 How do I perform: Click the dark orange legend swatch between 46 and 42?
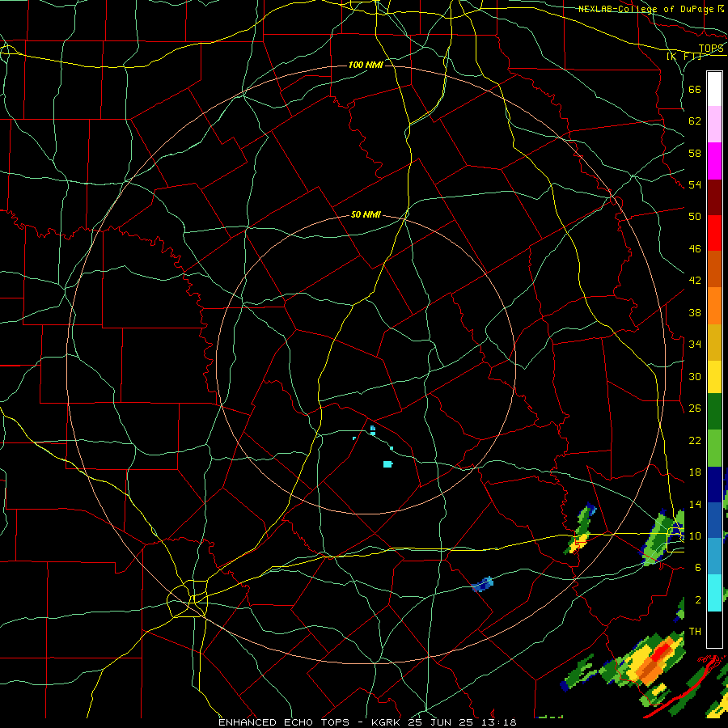pyautogui.click(x=714, y=269)
